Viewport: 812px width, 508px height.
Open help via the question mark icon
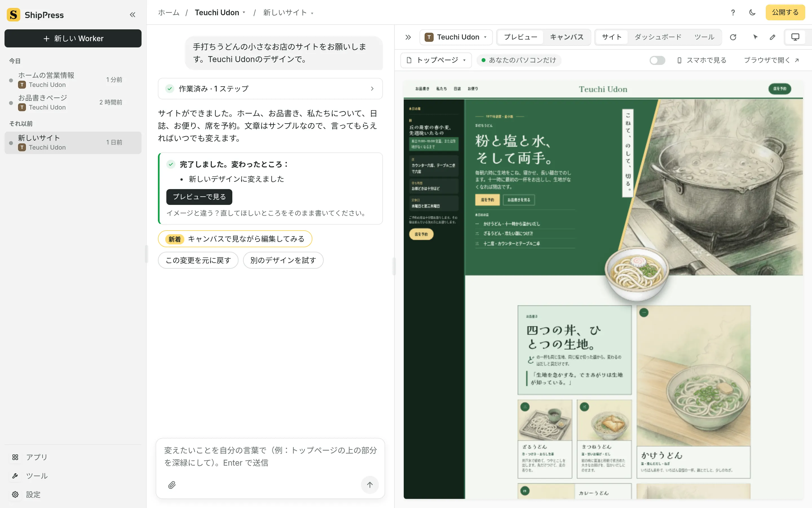[x=733, y=12]
